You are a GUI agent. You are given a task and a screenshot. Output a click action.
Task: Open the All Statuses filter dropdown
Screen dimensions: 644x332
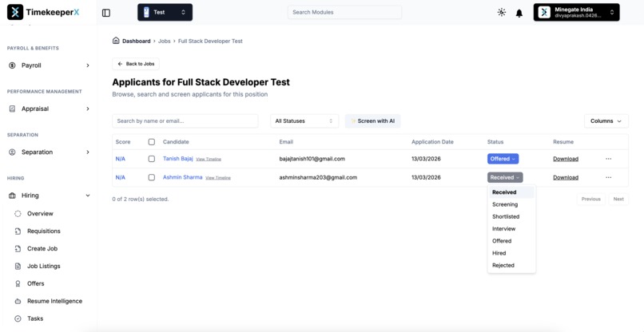[304, 121]
